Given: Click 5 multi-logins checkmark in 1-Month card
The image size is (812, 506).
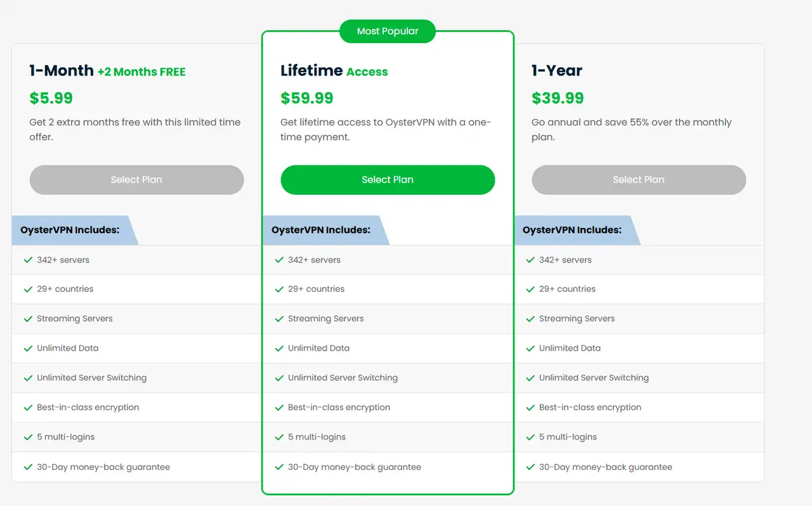Looking at the screenshot, I should 28,437.
